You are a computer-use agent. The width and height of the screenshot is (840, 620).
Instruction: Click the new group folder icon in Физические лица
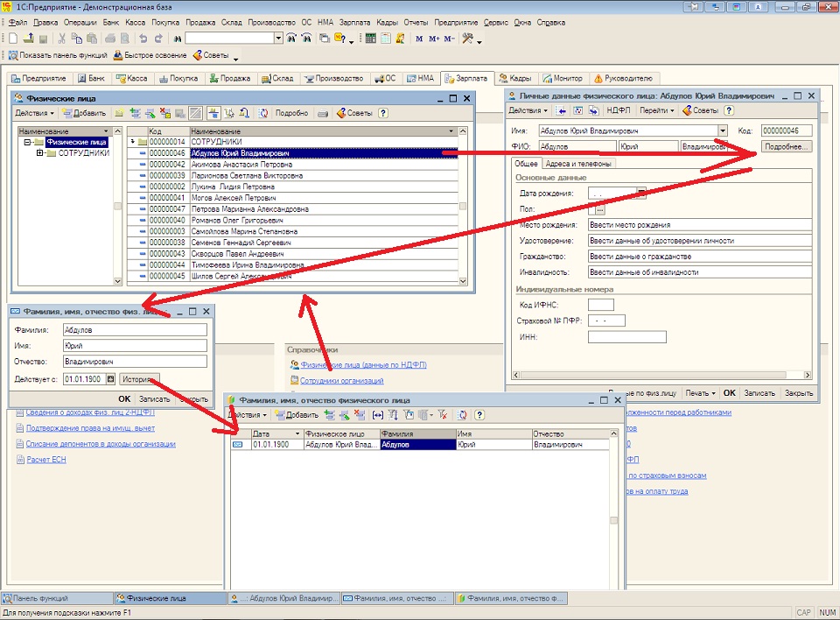[x=120, y=113]
